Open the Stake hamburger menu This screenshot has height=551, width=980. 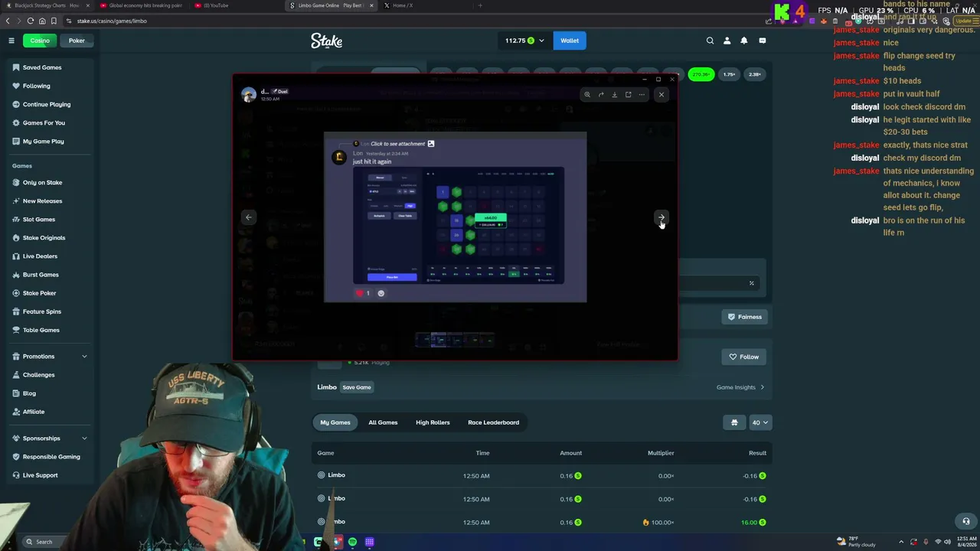tap(11, 41)
